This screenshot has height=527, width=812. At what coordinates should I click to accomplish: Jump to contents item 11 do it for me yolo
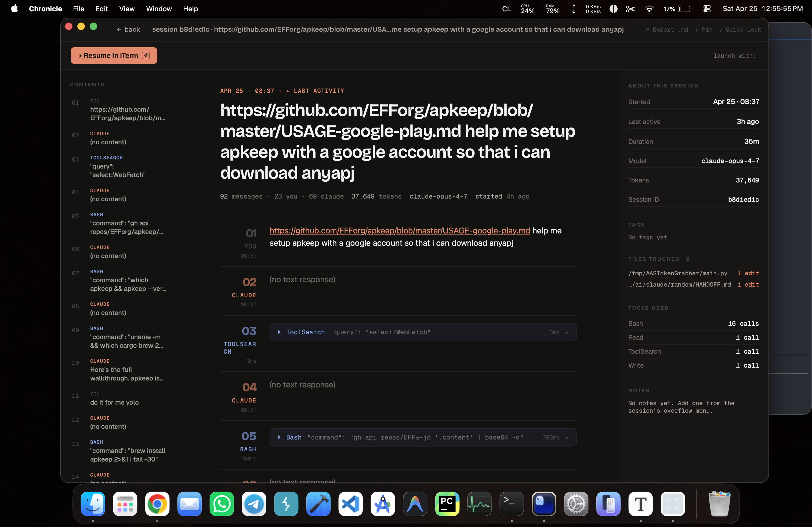click(x=119, y=398)
